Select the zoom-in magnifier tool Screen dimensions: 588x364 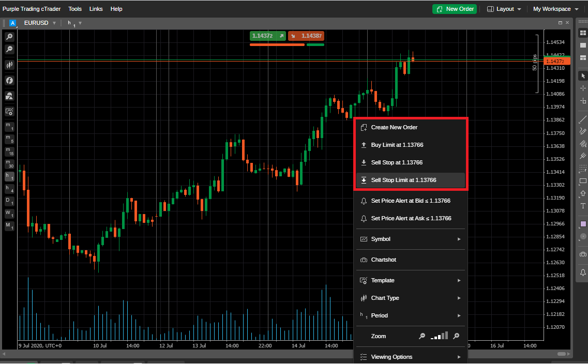10,36
